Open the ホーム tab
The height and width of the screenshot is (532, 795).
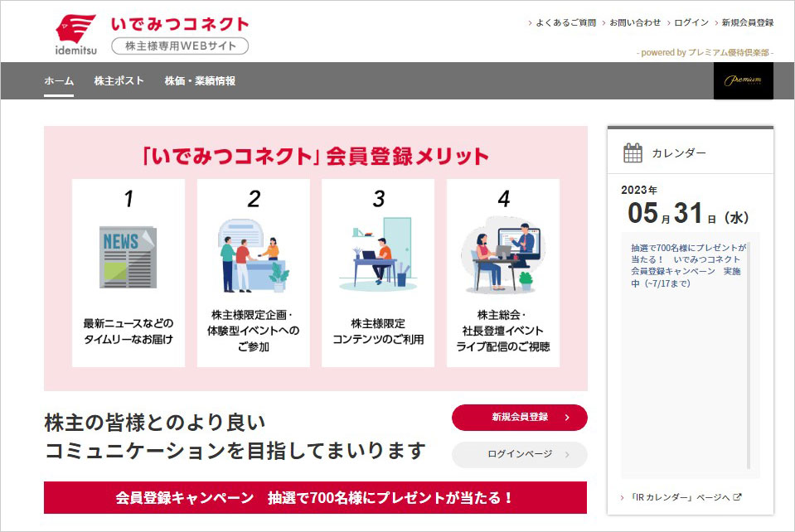point(59,80)
